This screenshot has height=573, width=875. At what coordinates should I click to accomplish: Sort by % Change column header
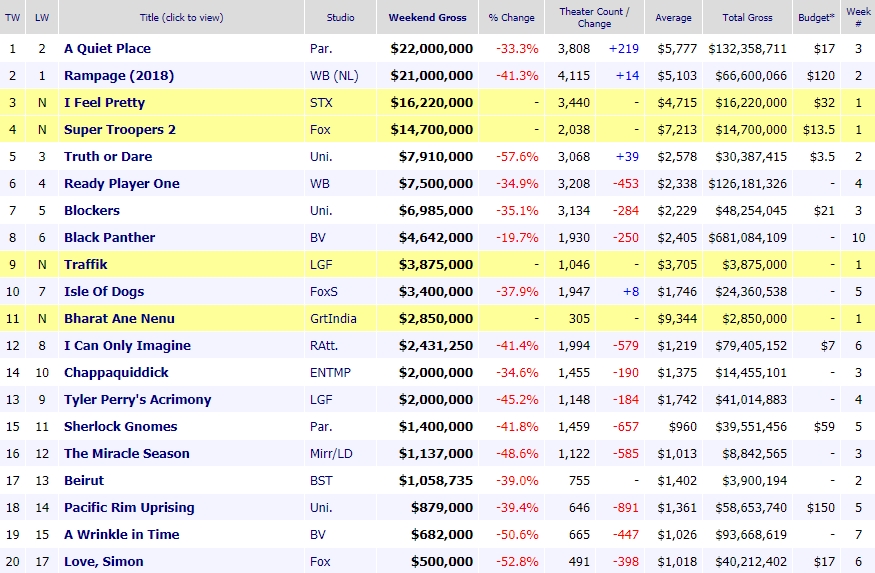[511, 17]
